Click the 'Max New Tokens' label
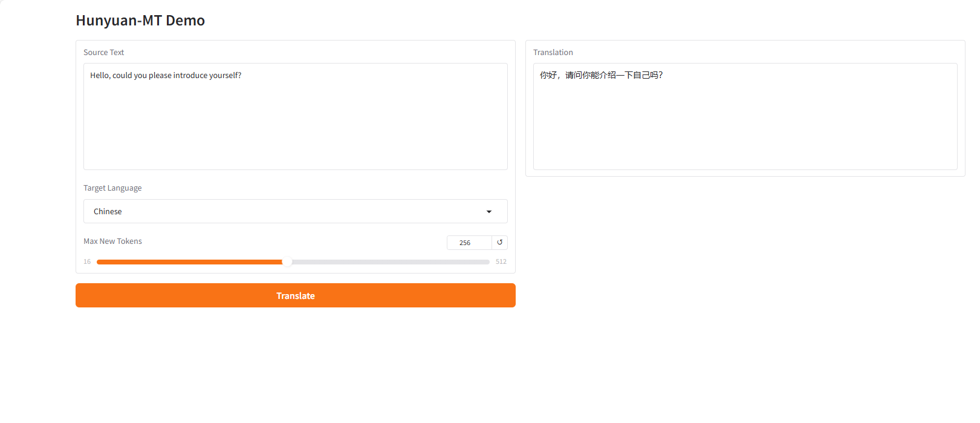 coord(112,241)
